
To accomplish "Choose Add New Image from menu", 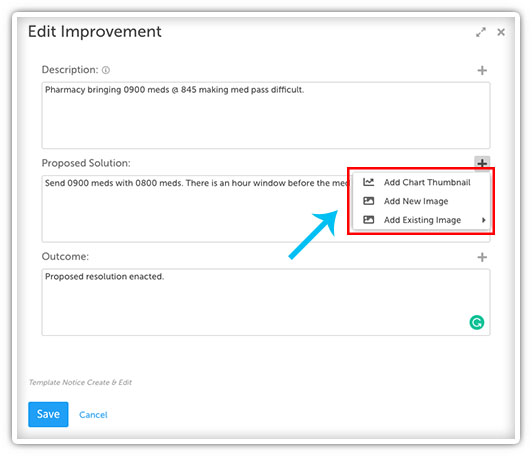I will pos(421,201).
